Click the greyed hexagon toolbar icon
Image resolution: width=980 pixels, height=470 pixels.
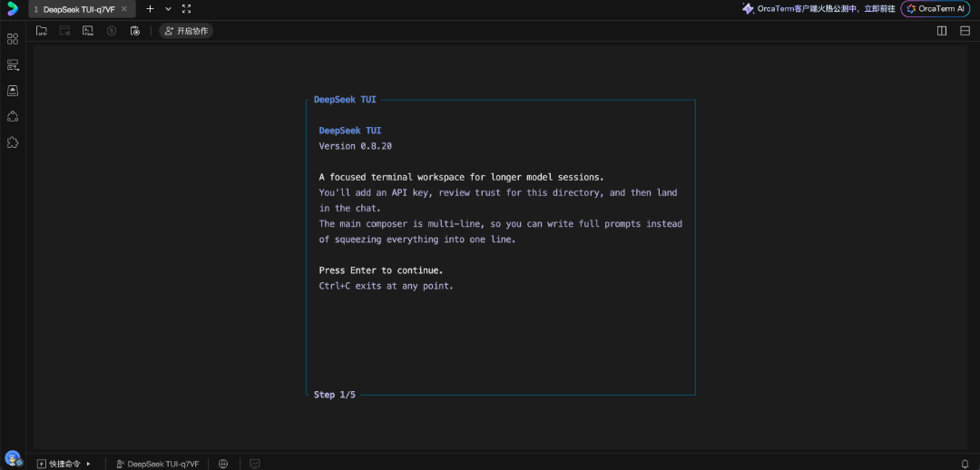point(112,31)
